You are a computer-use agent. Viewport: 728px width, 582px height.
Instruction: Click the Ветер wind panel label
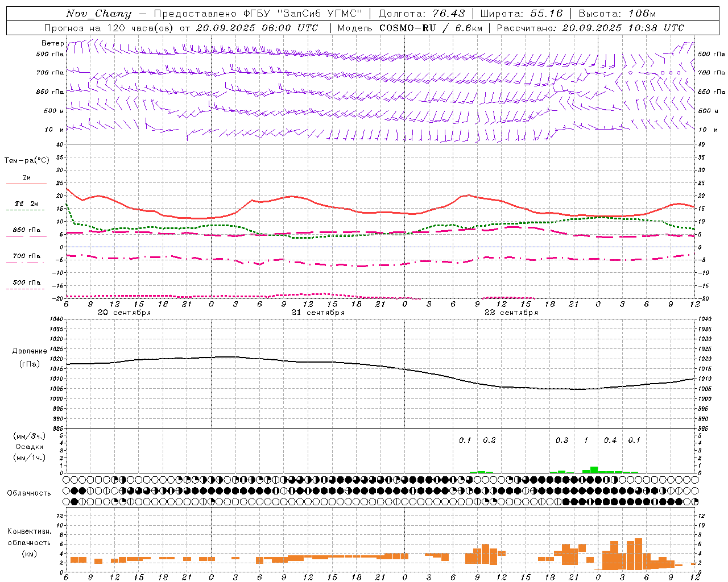click(x=52, y=43)
